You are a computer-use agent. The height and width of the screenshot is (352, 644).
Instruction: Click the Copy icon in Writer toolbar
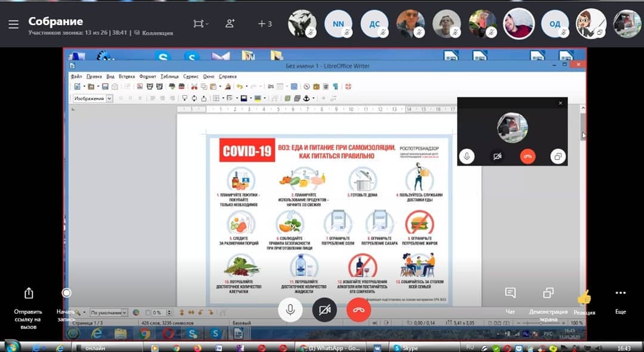tap(204, 86)
